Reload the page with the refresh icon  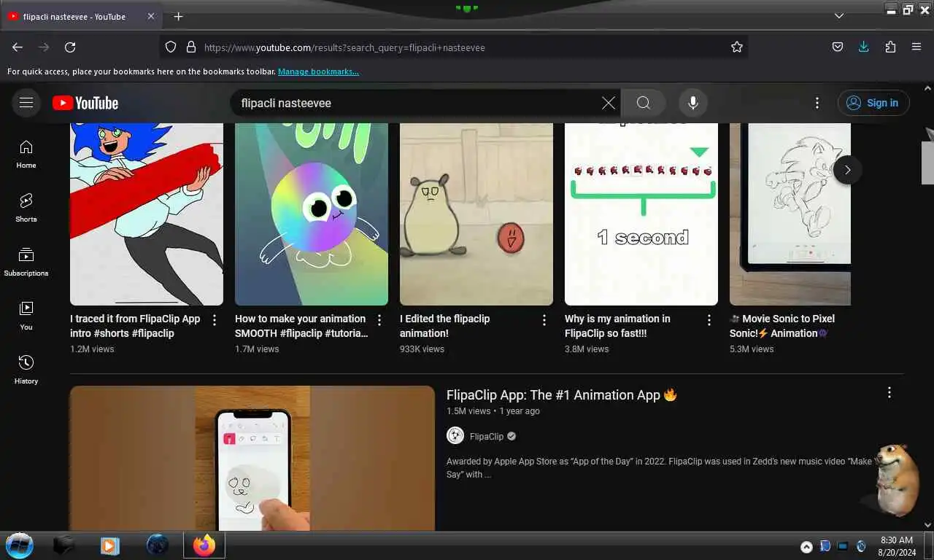tap(70, 47)
